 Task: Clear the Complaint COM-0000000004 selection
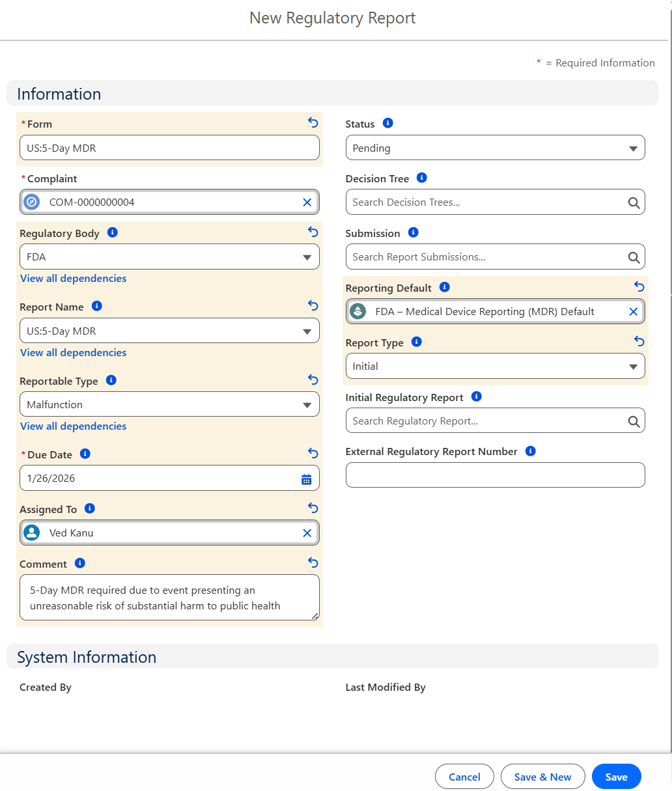click(307, 202)
